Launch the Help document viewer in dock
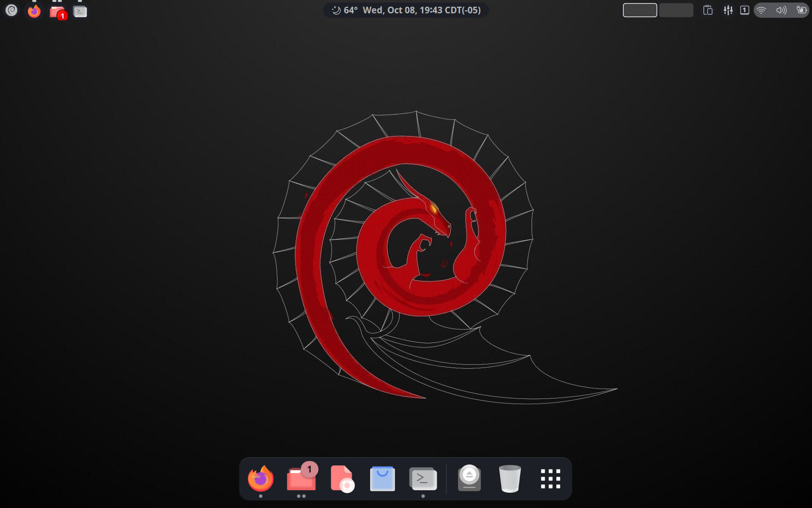The width and height of the screenshot is (812, 508). click(x=342, y=478)
